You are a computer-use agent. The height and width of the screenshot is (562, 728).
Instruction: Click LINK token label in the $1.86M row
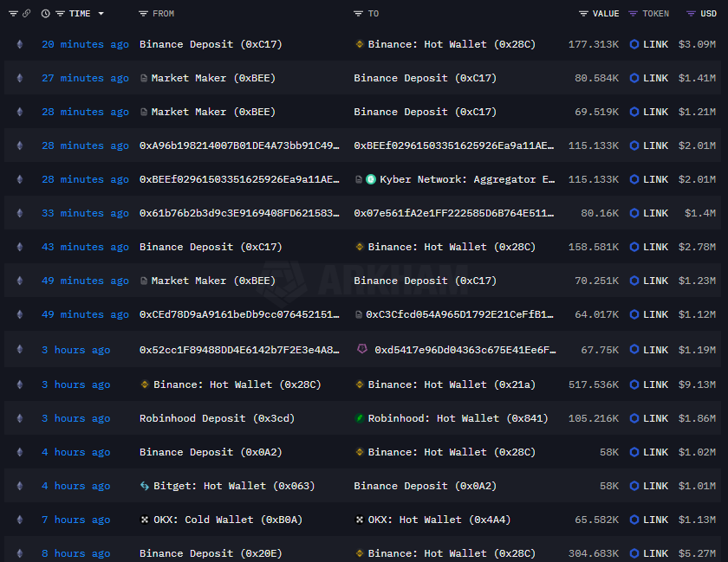[x=655, y=418]
